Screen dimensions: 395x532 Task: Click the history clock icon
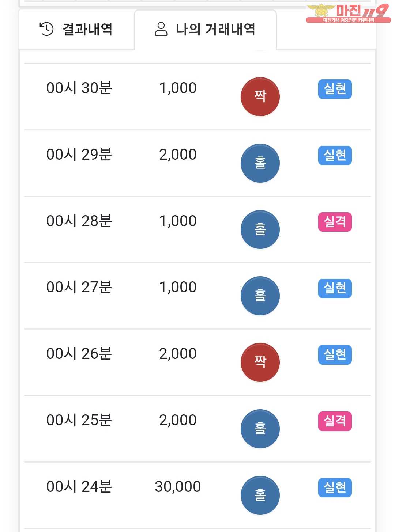click(46, 29)
